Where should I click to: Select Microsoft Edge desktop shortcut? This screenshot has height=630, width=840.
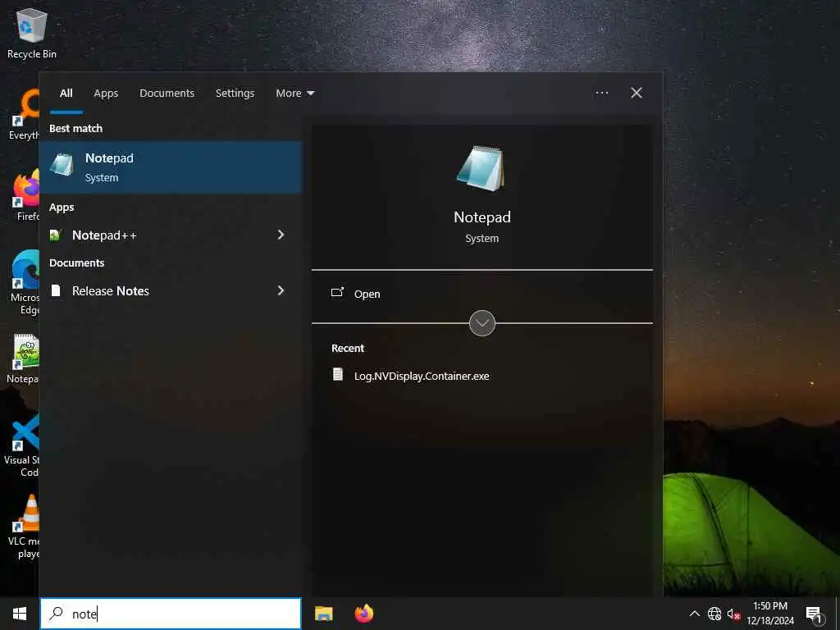25,283
